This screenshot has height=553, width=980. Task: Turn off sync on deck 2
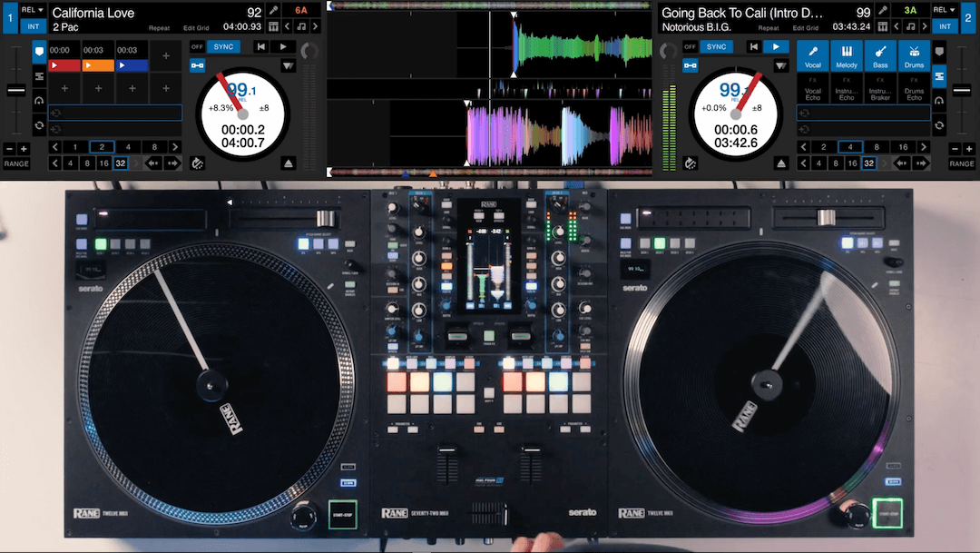coord(690,47)
